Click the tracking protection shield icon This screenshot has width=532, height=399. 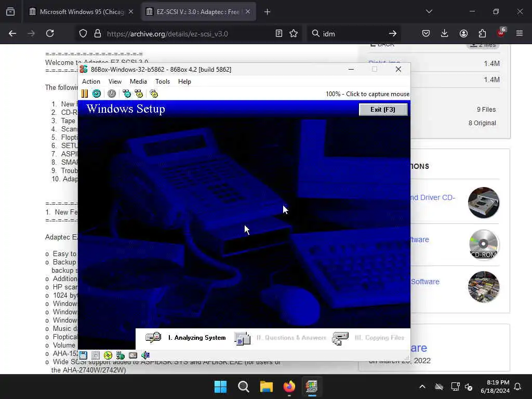(x=83, y=33)
